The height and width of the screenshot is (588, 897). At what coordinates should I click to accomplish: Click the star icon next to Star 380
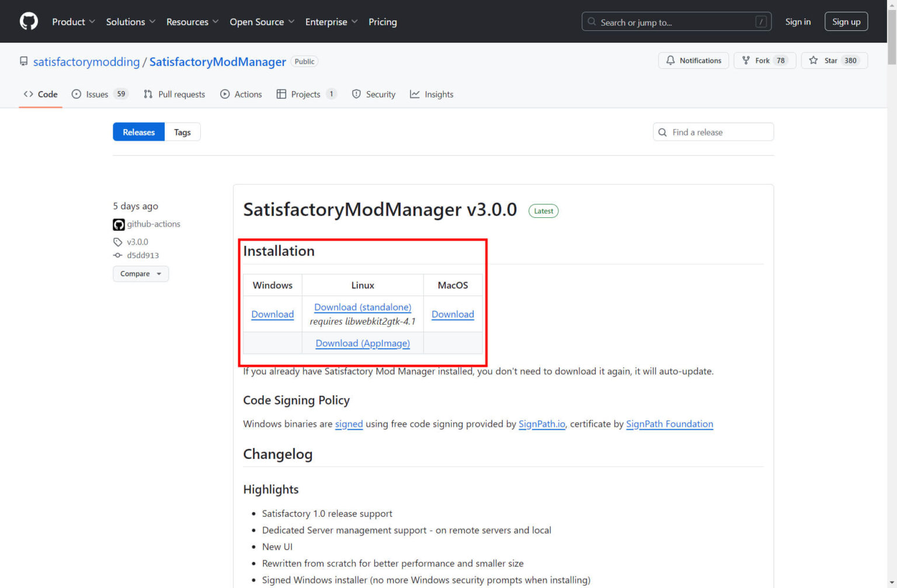[x=814, y=60]
